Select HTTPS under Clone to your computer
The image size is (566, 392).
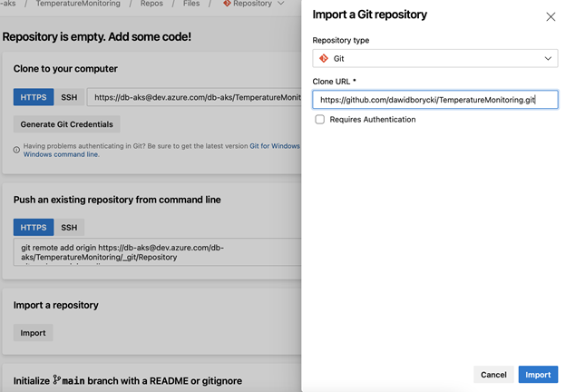34,97
